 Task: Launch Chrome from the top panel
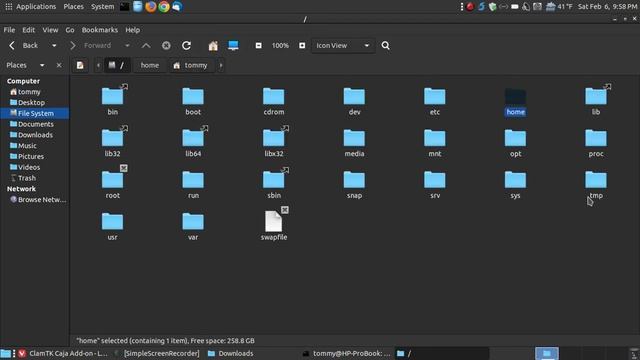(x=164, y=7)
